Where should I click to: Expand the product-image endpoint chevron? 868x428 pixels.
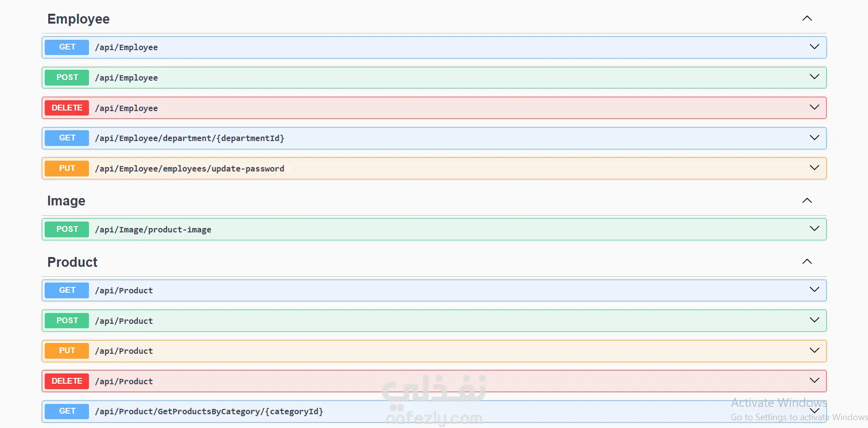tap(814, 228)
